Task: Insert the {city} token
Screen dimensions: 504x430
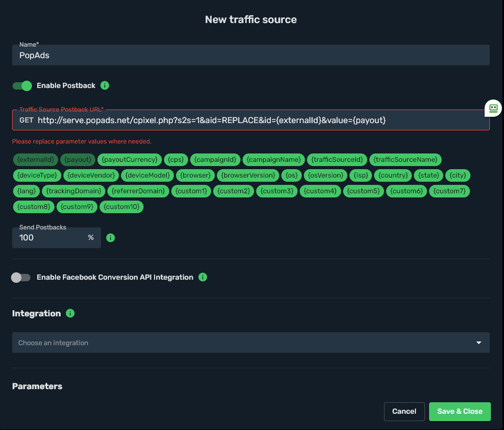Action: pyautogui.click(x=458, y=175)
